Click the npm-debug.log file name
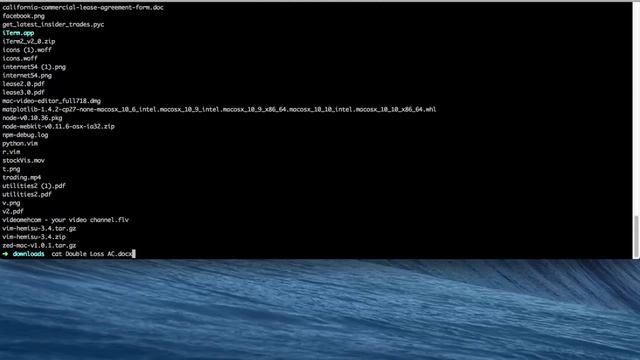Screen dimensions: 640x360 [x=25, y=135]
